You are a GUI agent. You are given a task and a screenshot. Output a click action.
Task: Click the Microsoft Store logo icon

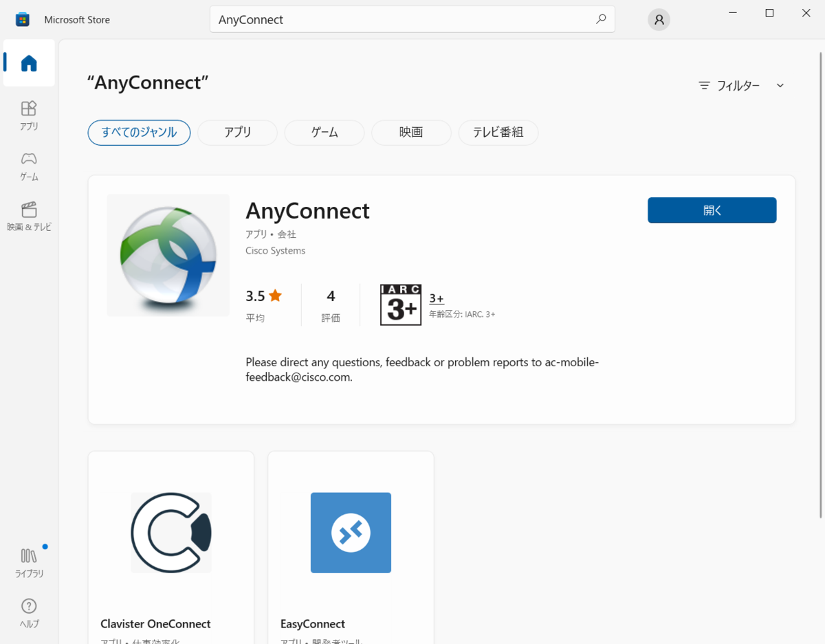pyautogui.click(x=23, y=19)
